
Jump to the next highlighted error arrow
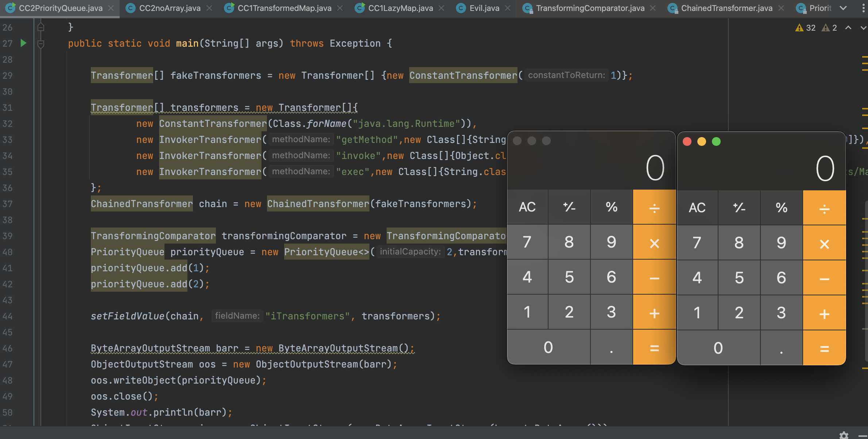(x=863, y=28)
